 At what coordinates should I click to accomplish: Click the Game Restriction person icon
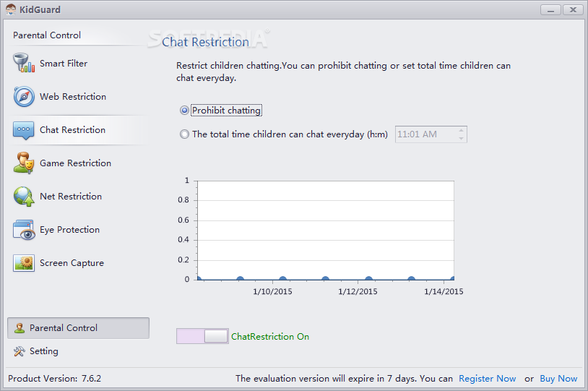(x=24, y=163)
